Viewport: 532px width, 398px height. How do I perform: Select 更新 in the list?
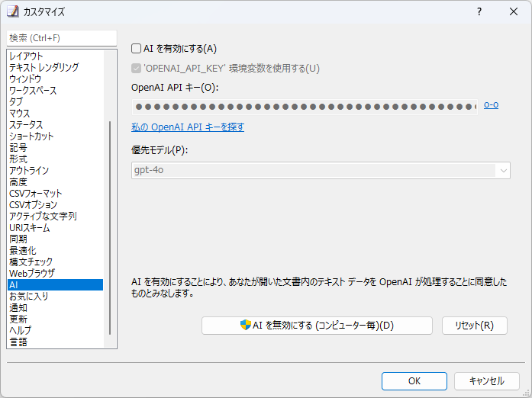coord(55,319)
